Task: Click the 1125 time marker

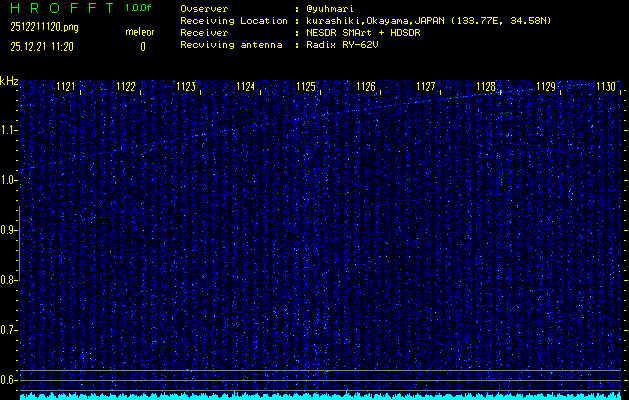Action: (306, 87)
